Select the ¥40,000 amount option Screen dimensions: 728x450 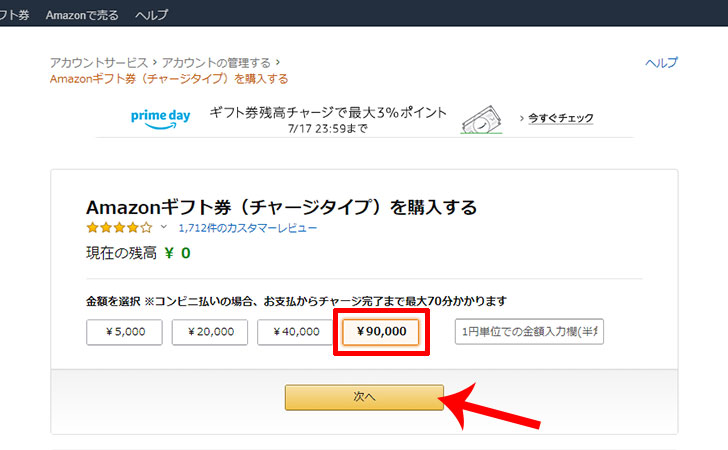pyautogui.click(x=295, y=332)
